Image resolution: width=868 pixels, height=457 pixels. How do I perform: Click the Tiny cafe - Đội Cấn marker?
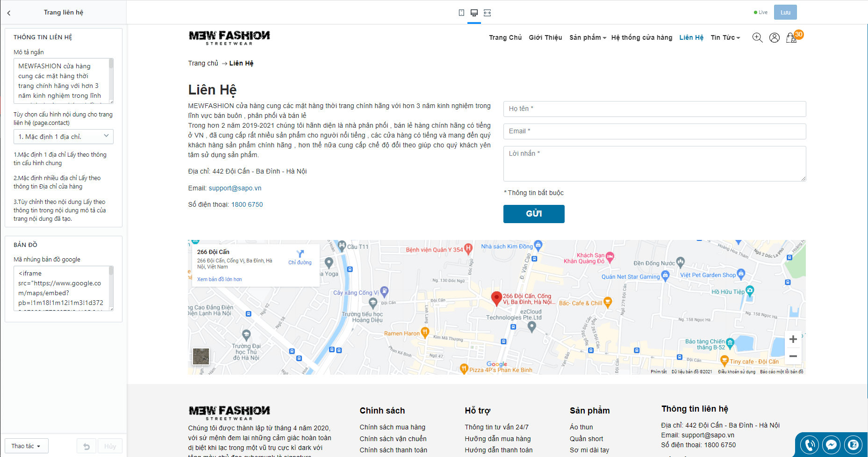(725, 360)
